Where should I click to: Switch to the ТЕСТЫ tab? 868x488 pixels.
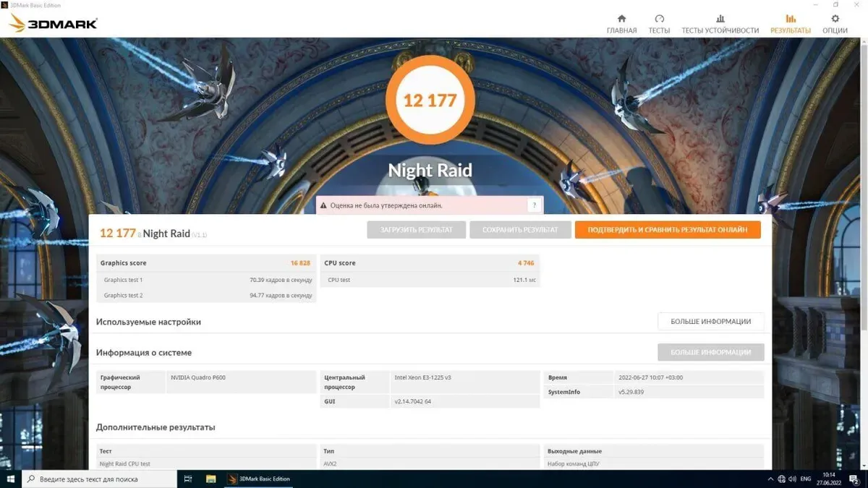coord(659,24)
